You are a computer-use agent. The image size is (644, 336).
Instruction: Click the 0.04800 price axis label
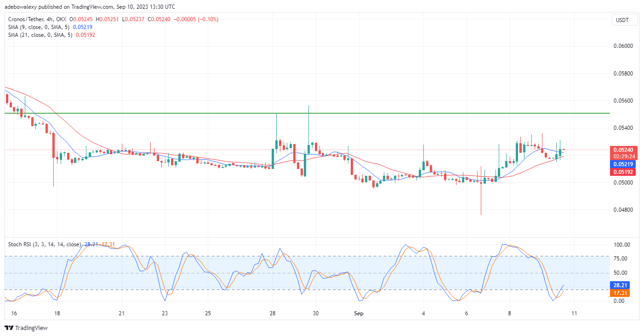[x=624, y=210]
